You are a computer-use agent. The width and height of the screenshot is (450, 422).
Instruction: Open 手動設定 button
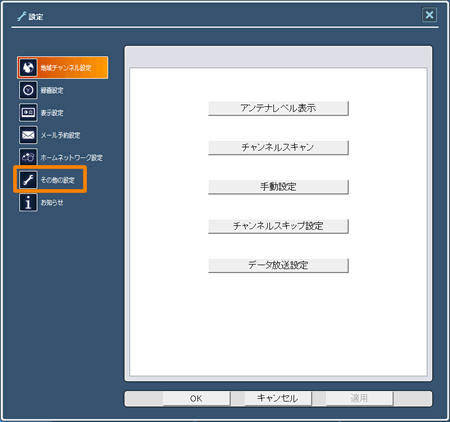click(278, 187)
